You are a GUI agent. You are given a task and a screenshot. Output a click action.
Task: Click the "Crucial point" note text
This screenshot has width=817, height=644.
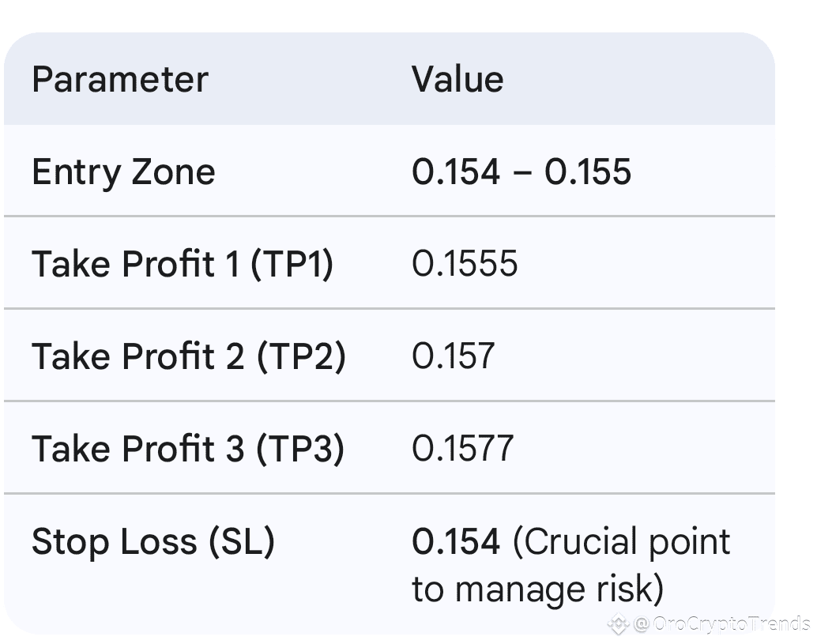(x=622, y=541)
